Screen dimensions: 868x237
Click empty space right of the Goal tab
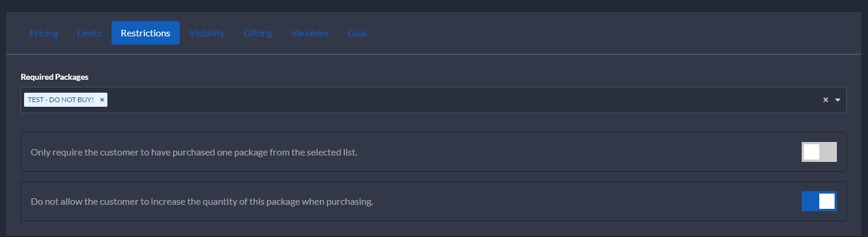pos(528,33)
